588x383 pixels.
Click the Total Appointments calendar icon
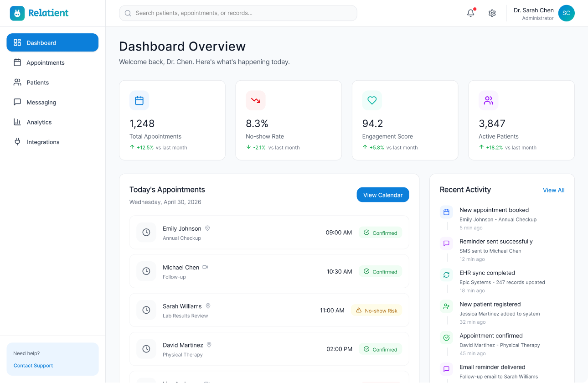(139, 100)
